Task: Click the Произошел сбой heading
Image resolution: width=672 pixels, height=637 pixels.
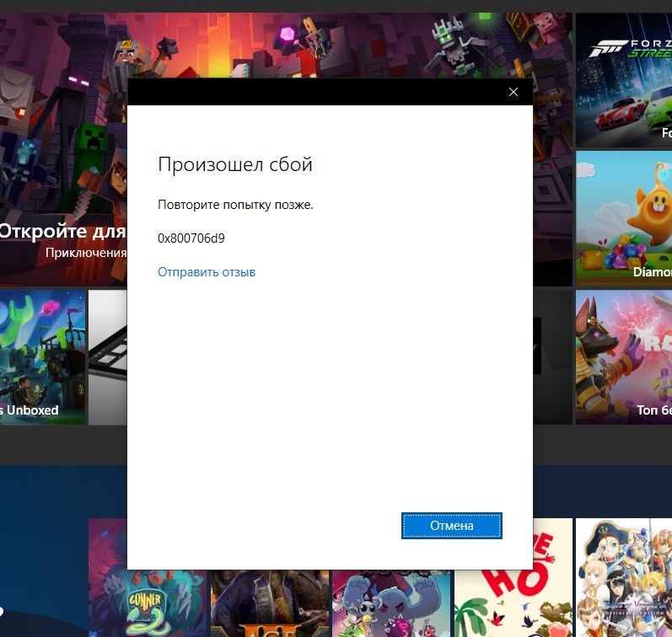Action: 235,164
